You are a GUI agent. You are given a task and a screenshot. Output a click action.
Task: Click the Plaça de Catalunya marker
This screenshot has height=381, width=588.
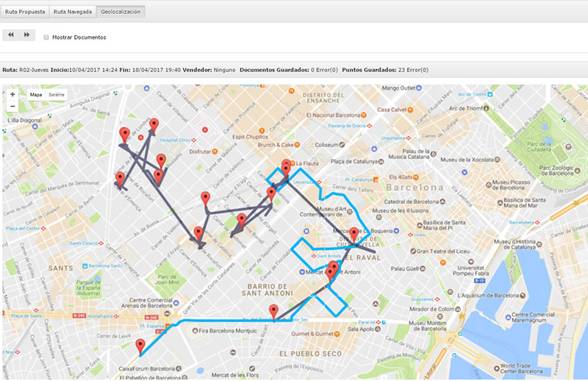[x=381, y=162]
